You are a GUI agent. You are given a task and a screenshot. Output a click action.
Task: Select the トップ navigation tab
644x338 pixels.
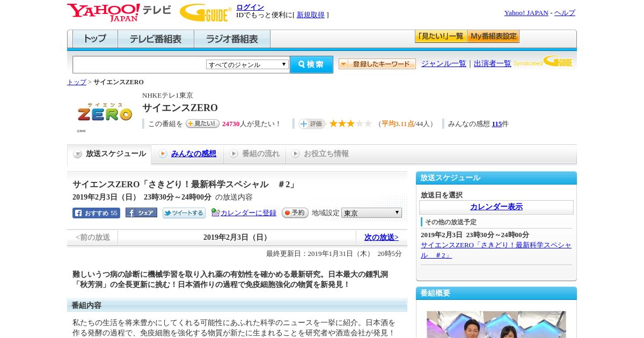pos(95,39)
